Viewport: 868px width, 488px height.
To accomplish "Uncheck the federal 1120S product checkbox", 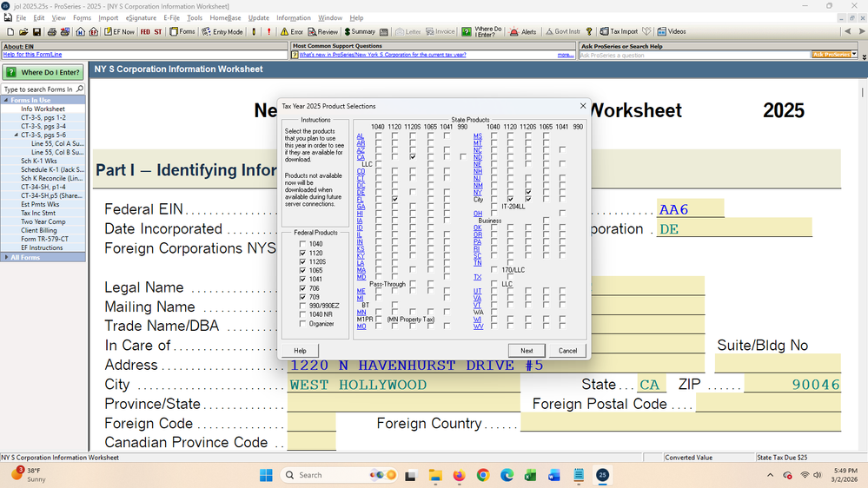I will 302,261.
